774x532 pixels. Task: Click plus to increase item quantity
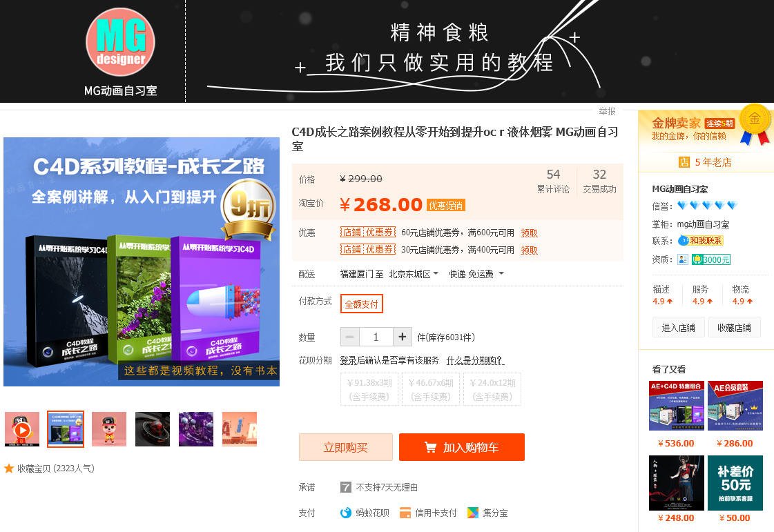pos(403,337)
